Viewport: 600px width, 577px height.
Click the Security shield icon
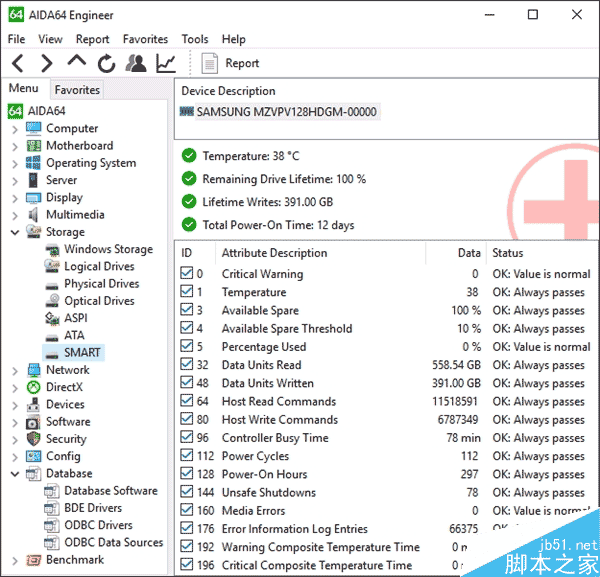[x=34, y=439]
